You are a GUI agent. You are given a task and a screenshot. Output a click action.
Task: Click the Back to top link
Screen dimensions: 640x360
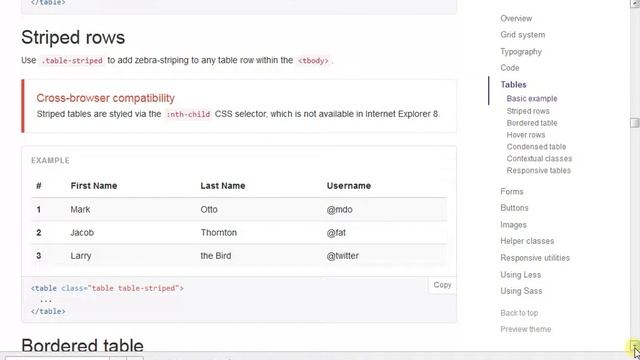519,313
